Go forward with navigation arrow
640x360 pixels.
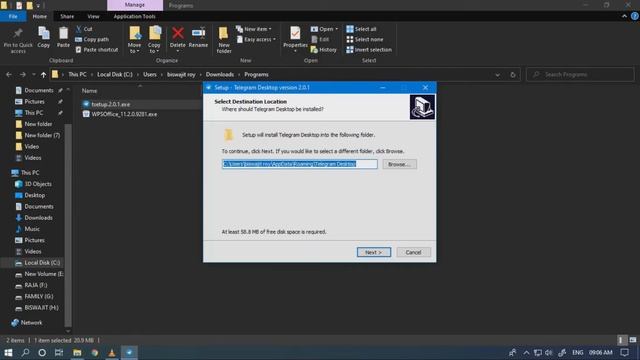coord(23,75)
